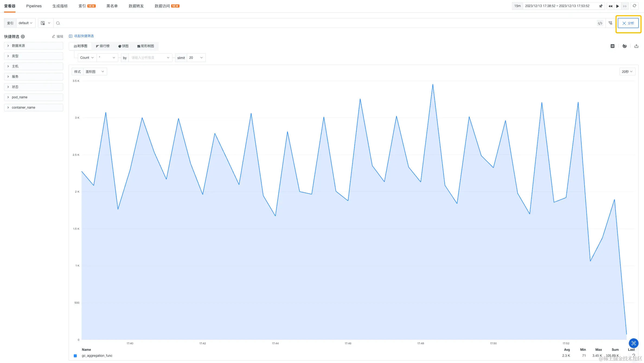Image resolution: width=644 pixels, height=363 pixels.
Task: Open the chart color palette icon
Action: [x=624, y=46]
